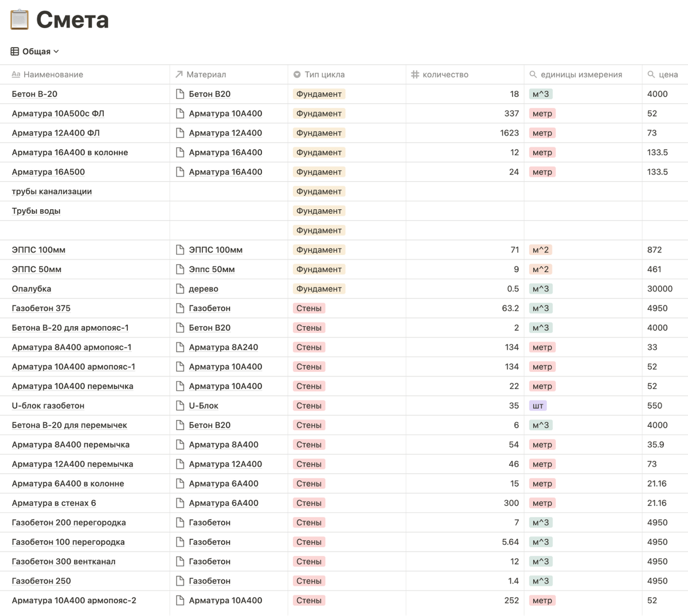Click the шт unit tag in U-блок row
688x616 pixels.
click(x=538, y=406)
